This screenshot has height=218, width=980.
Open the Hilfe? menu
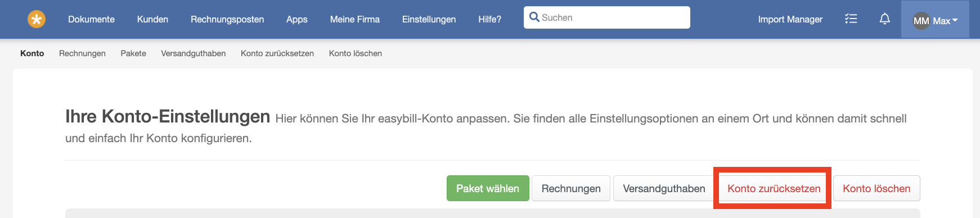click(x=489, y=19)
